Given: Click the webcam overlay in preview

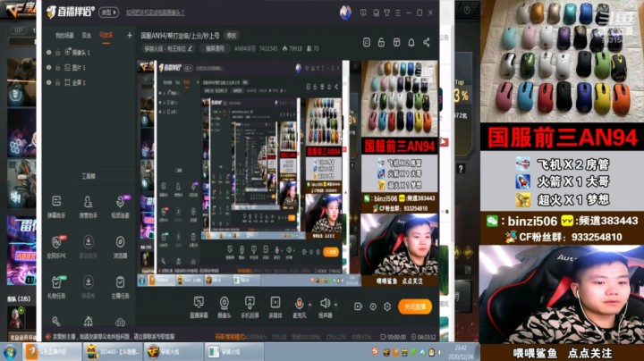Looking at the screenshot, I should [x=399, y=245].
